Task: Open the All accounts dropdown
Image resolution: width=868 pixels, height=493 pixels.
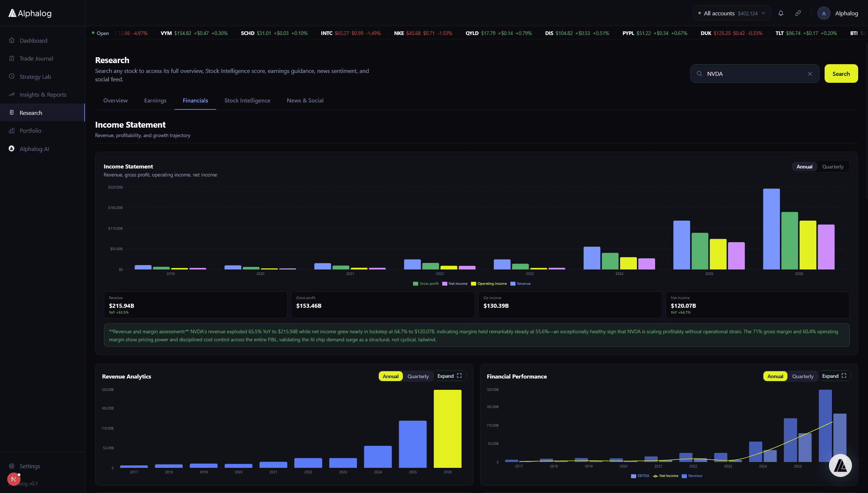Action: (732, 13)
